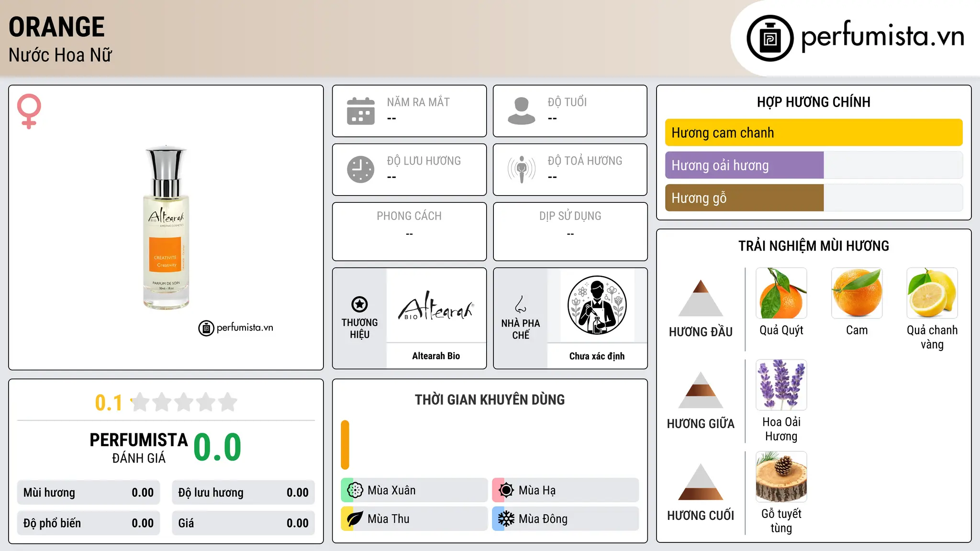Click the 0.1 user rating value

click(109, 403)
